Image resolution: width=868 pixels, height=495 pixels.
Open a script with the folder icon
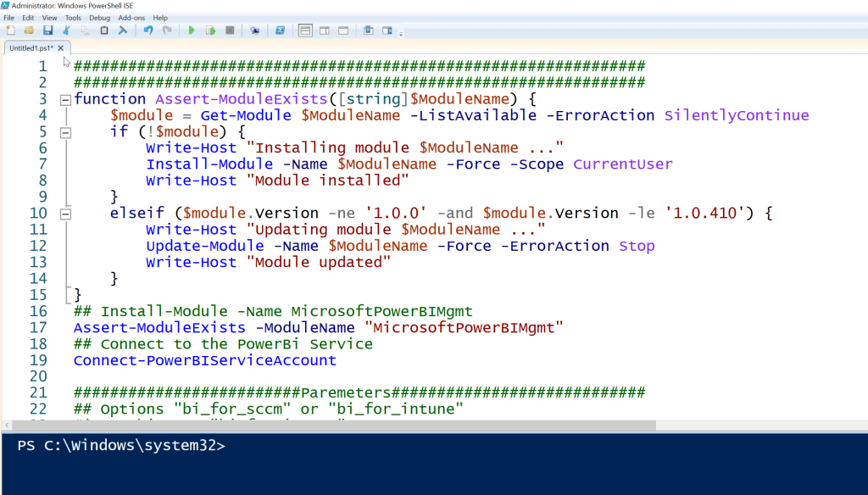(x=29, y=31)
